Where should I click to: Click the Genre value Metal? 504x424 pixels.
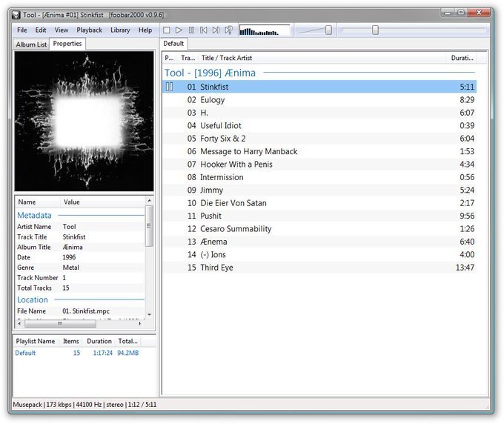pos(70,268)
